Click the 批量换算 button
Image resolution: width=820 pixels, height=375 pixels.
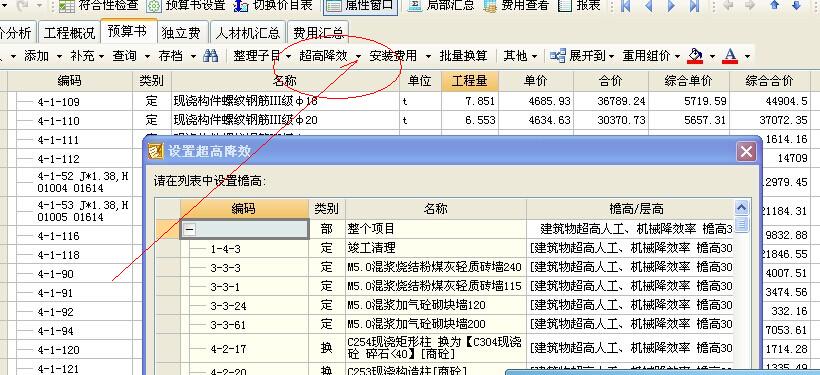(x=463, y=55)
